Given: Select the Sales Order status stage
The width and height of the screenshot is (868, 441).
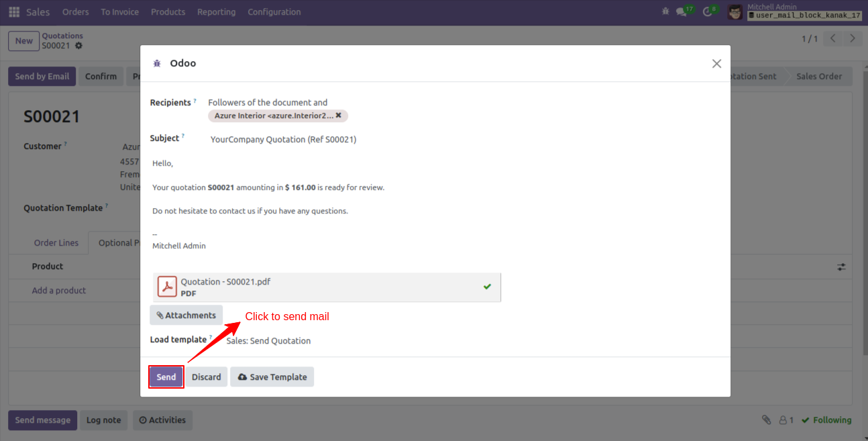Looking at the screenshot, I should click(819, 77).
